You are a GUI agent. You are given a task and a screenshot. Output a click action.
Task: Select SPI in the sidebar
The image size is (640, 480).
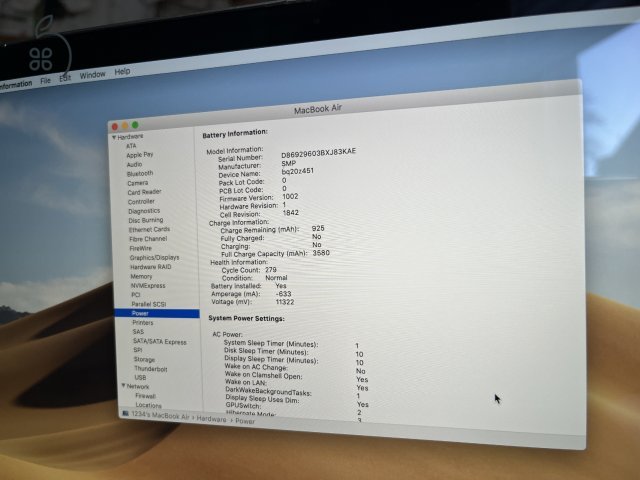coord(138,350)
